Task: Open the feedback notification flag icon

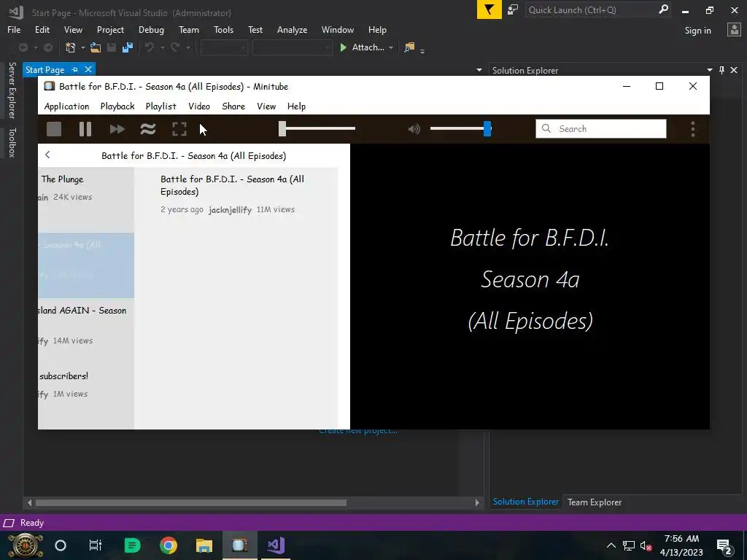Action: tap(489, 9)
